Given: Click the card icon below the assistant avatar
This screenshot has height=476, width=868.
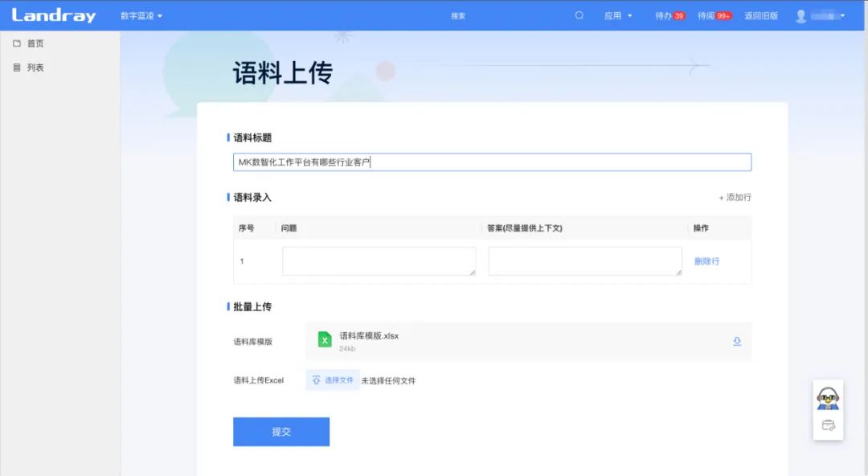Looking at the screenshot, I should pos(828,427).
